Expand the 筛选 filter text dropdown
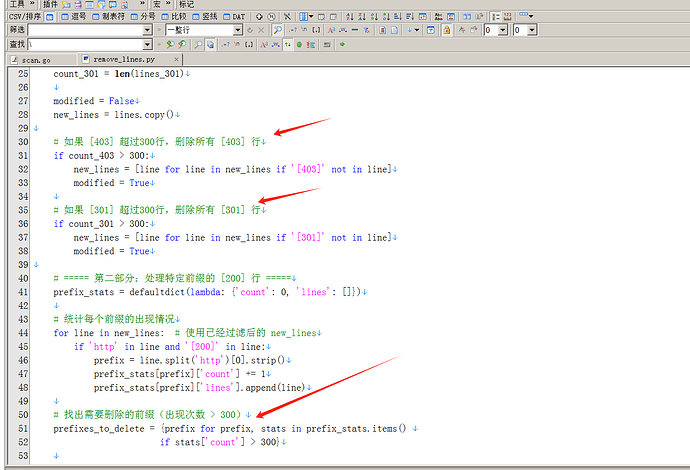The height and width of the screenshot is (470, 690). (x=148, y=31)
